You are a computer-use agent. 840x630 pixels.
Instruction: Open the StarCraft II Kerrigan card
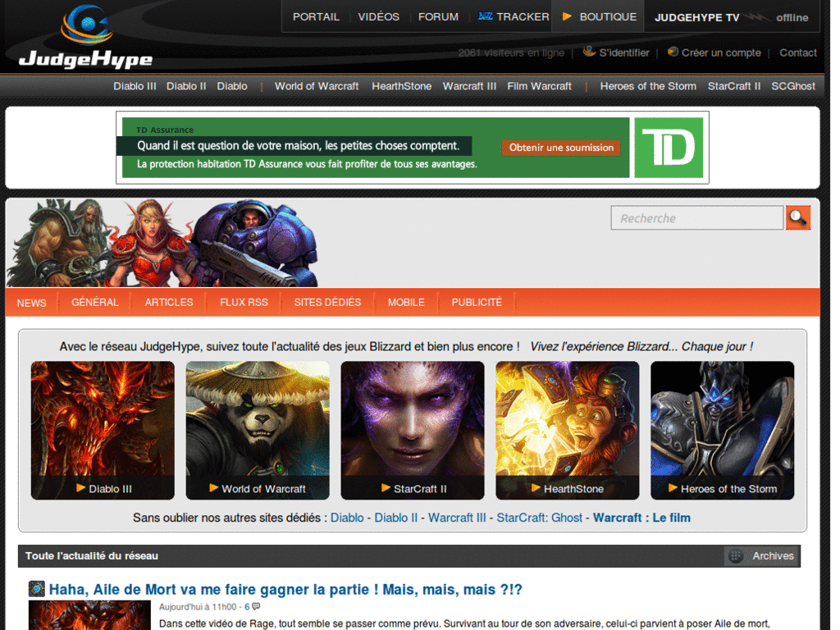coord(413,430)
